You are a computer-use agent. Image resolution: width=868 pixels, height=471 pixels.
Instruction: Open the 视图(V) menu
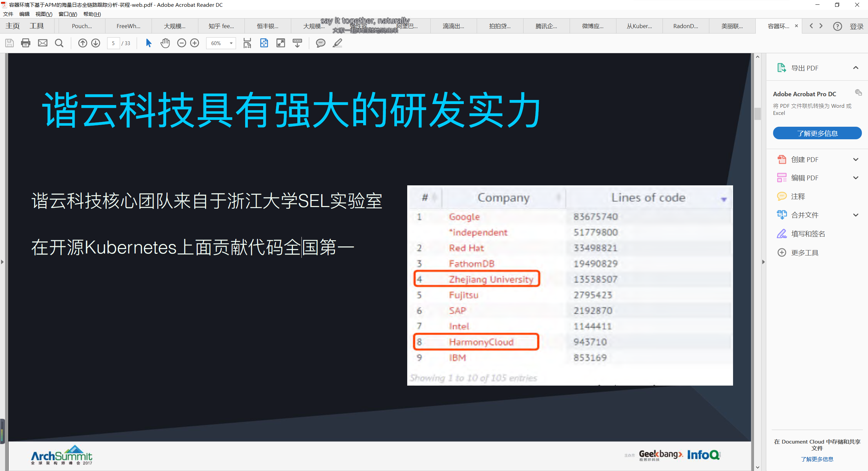tap(44, 14)
